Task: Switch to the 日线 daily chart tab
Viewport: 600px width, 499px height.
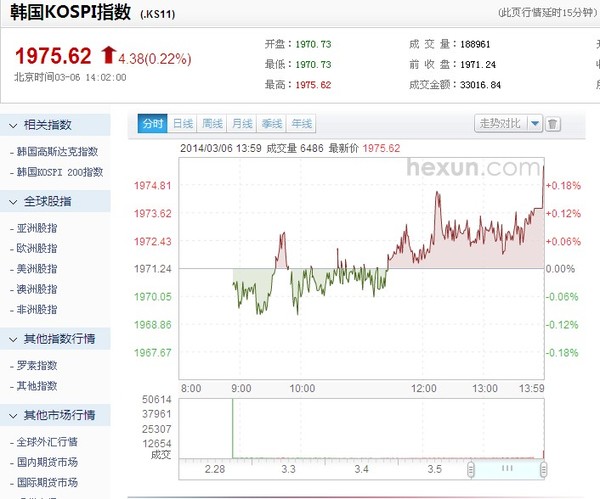Action: pyautogui.click(x=183, y=124)
